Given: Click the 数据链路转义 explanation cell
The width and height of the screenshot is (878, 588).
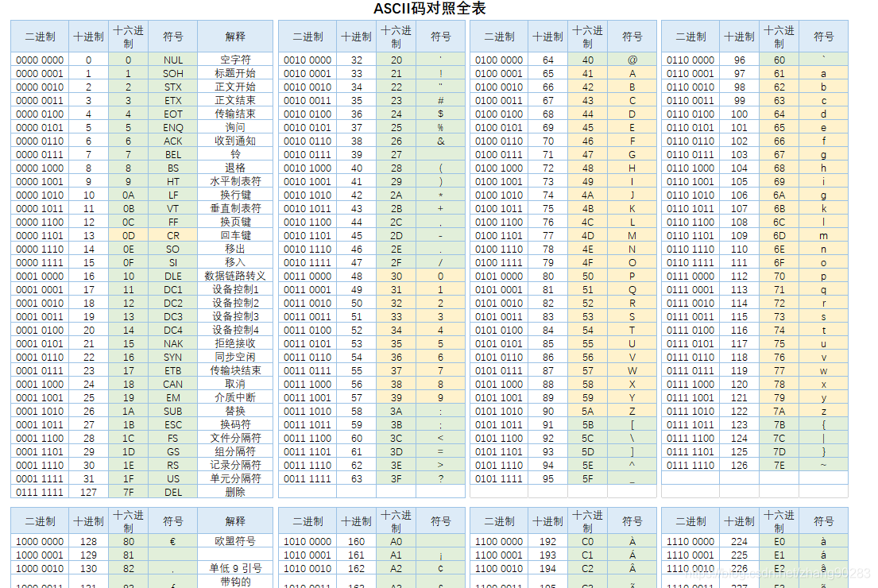Looking at the screenshot, I should (235, 277).
